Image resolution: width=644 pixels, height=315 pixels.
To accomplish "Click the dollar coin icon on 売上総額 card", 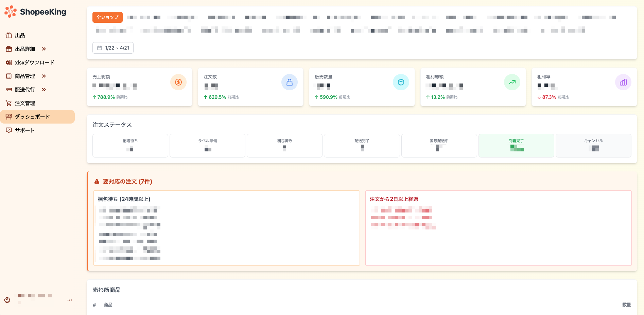I will [x=178, y=82].
